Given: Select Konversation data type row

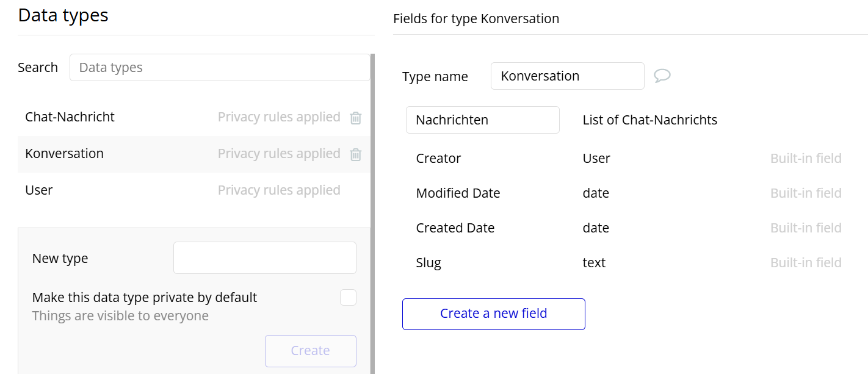Looking at the screenshot, I should coord(64,154).
